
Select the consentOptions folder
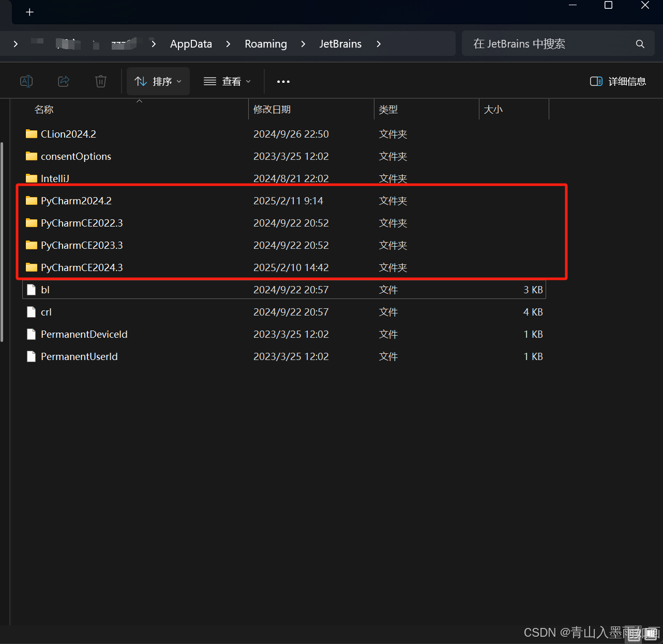tap(284, 156)
